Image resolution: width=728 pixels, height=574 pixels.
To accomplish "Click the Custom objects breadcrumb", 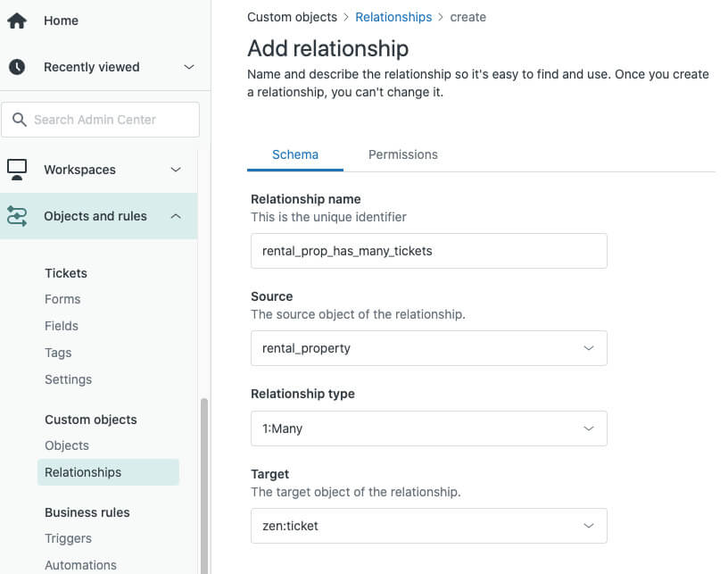I will click(x=292, y=17).
